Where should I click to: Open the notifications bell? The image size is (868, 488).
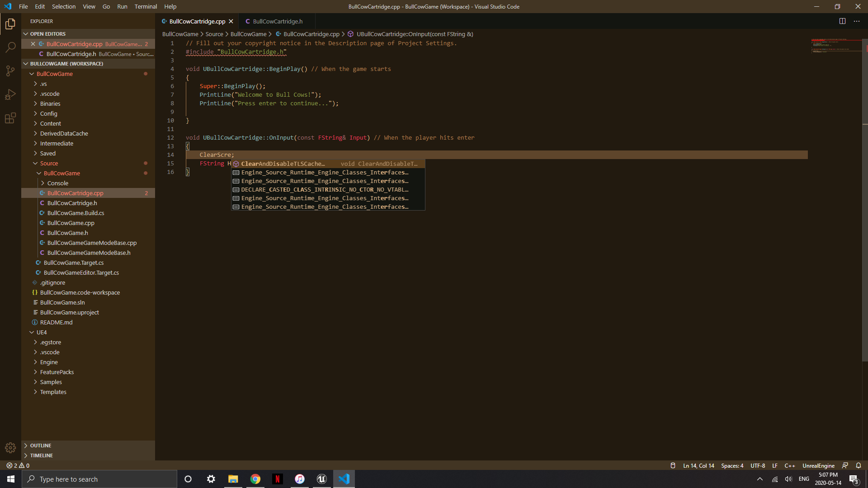point(859,465)
